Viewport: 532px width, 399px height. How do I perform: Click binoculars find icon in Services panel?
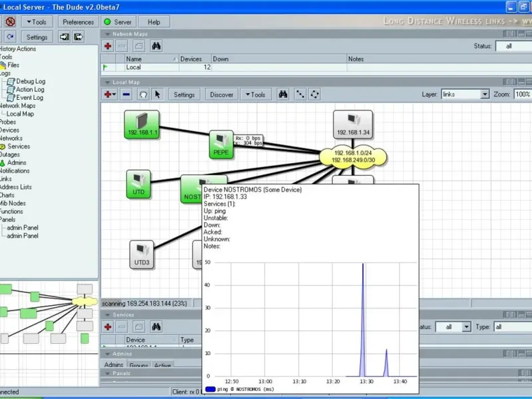pos(156,327)
